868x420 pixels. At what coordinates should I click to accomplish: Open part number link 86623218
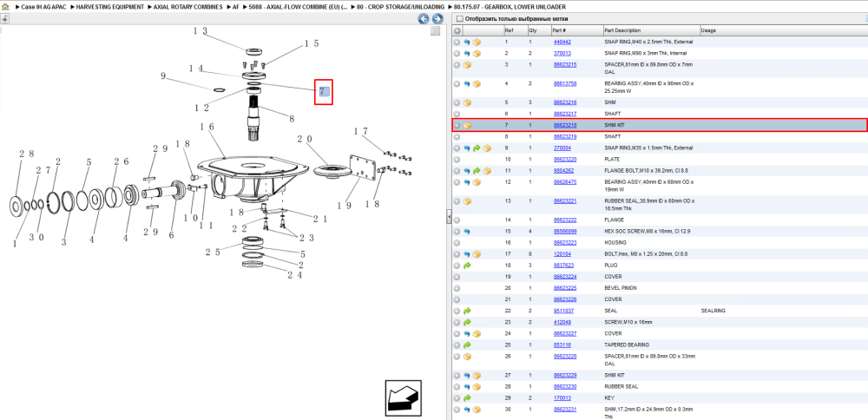coord(565,126)
